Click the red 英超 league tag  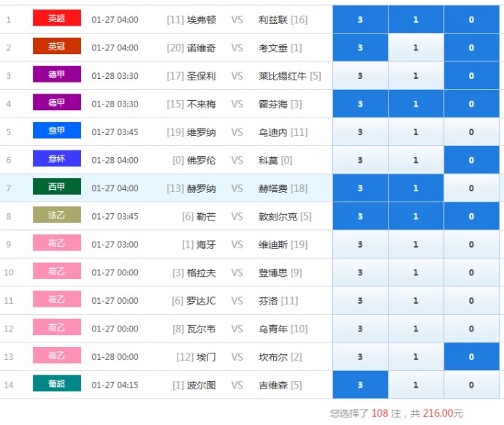(x=56, y=18)
